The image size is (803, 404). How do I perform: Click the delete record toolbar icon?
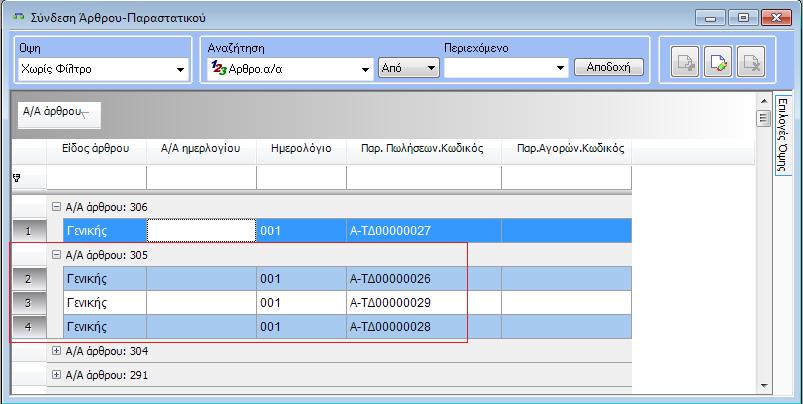pos(751,62)
